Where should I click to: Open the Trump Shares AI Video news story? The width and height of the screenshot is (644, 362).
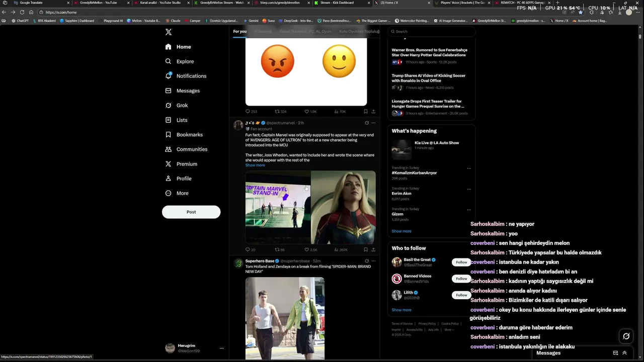(431, 82)
